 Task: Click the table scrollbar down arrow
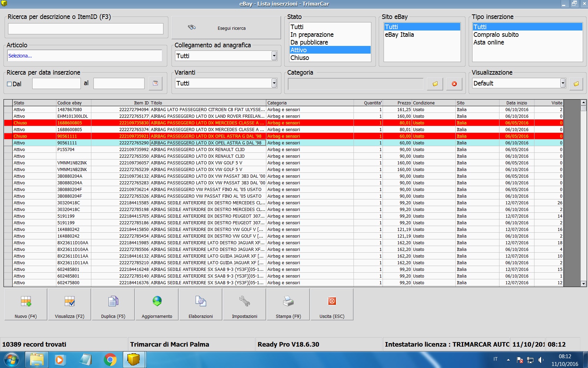click(x=583, y=284)
